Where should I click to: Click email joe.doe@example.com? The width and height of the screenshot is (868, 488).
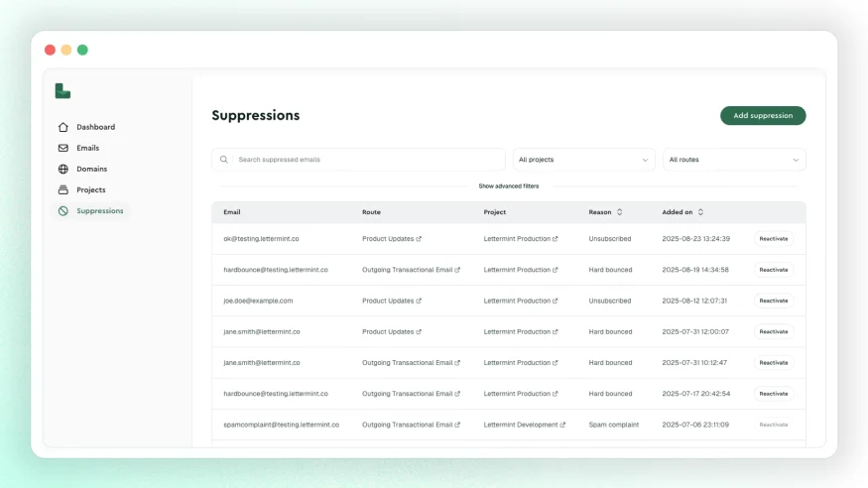pyautogui.click(x=258, y=301)
